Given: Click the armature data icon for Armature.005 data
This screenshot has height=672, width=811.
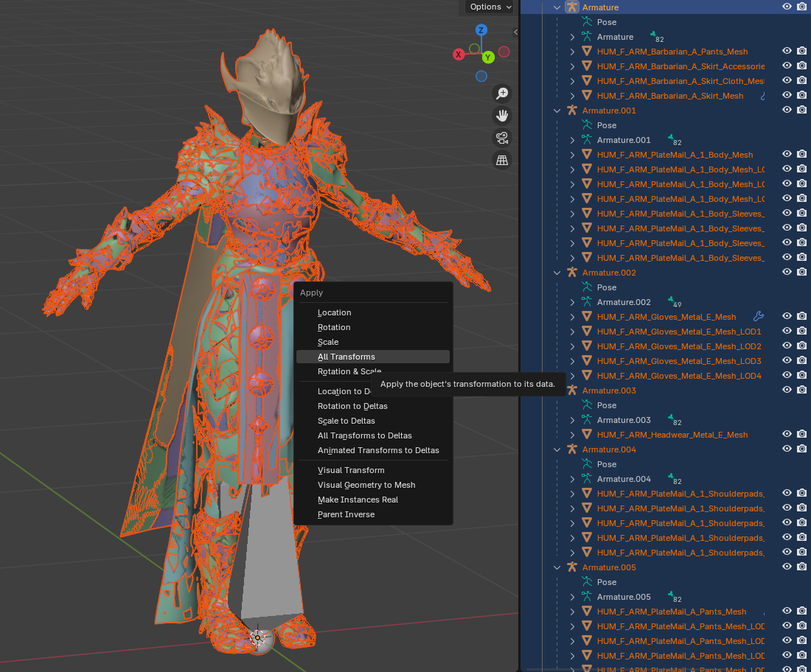Looking at the screenshot, I should pos(587,597).
